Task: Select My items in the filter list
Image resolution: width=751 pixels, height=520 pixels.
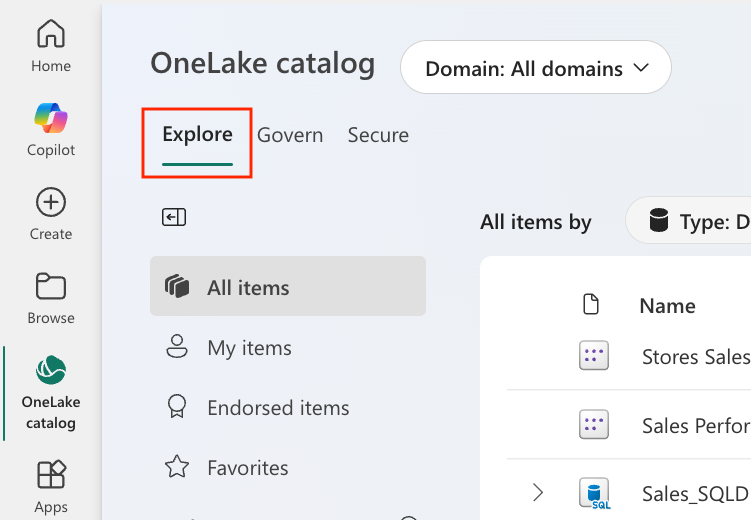Action: coord(288,347)
